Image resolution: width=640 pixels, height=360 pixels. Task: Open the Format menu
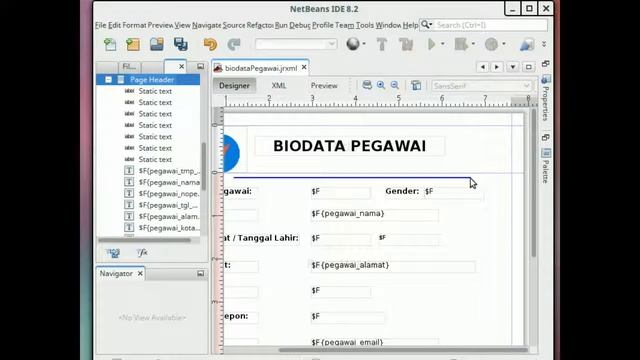click(134, 25)
